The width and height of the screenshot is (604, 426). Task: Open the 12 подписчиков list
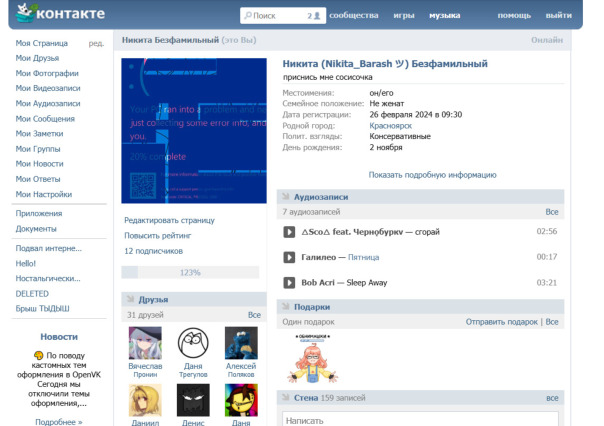tap(153, 251)
